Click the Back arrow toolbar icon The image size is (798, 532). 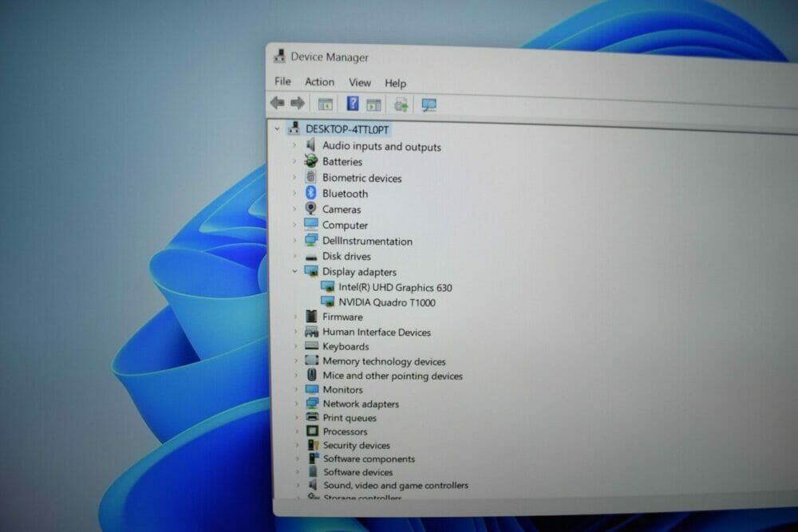(278, 103)
